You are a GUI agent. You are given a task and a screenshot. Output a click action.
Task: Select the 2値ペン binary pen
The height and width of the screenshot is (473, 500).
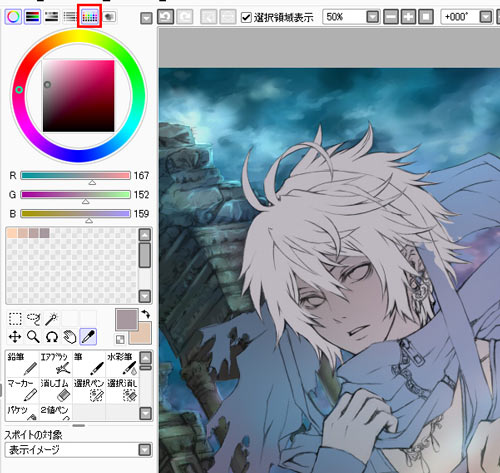pyautogui.click(x=56, y=412)
